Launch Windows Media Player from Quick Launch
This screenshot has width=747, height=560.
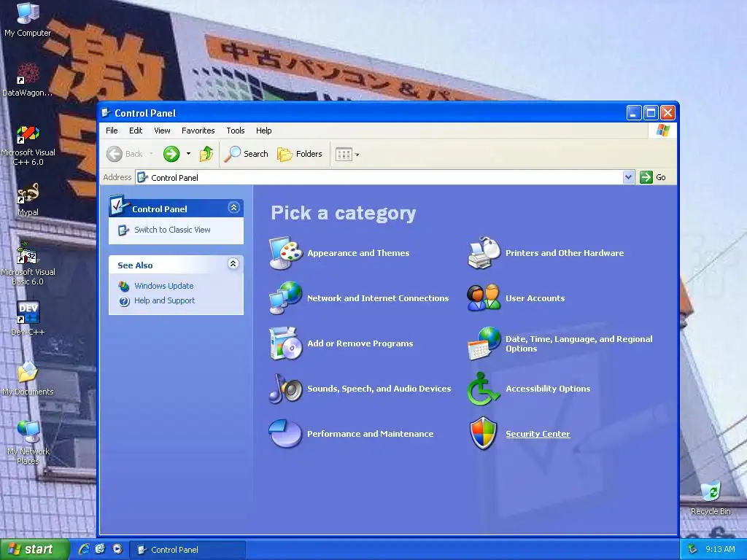117,549
